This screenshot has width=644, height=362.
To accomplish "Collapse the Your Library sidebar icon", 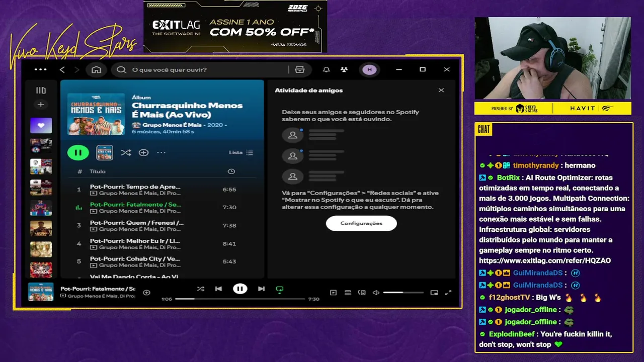I will tap(41, 90).
